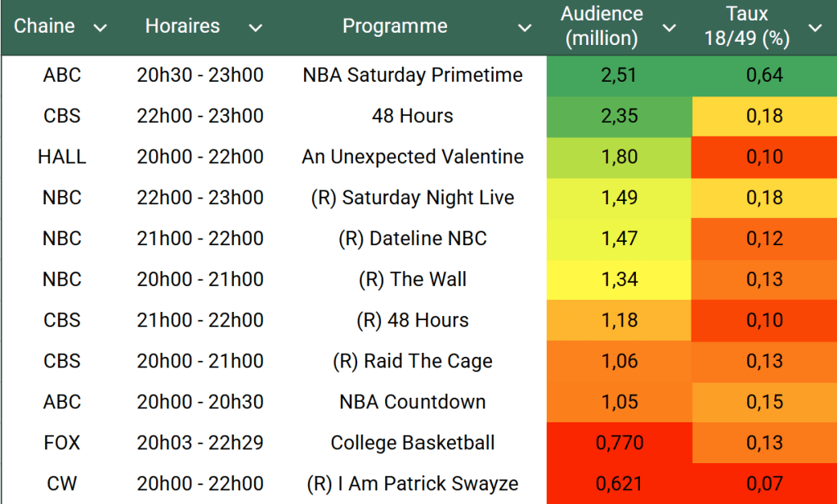Click the Audience (million) dropdown arrow
Screen dimensions: 837x504
[x=669, y=29]
